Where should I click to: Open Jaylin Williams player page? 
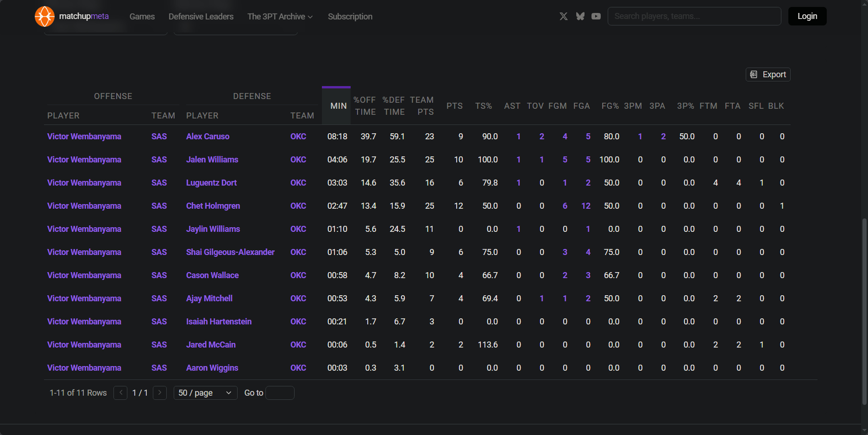pos(213,229)
